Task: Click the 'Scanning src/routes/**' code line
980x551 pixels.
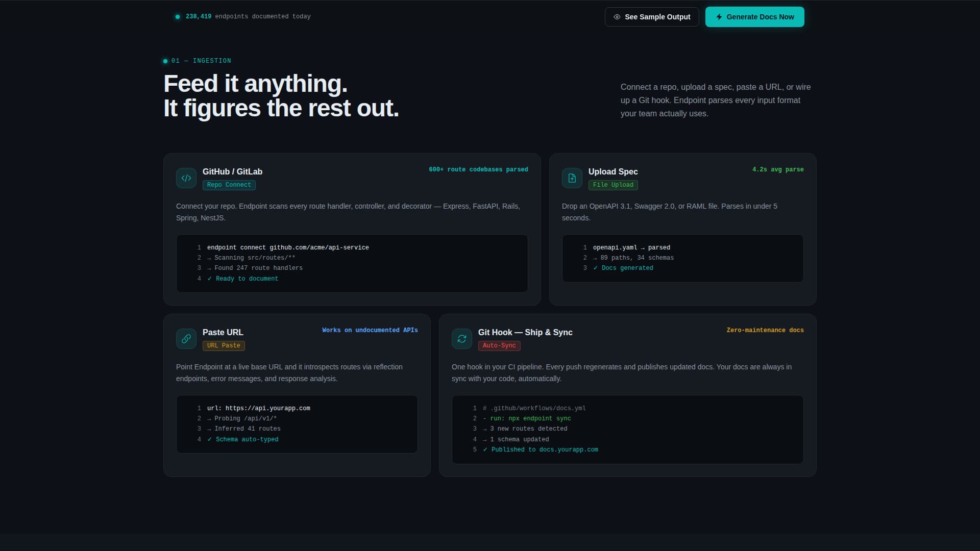Action: click(x=251, y=258)
